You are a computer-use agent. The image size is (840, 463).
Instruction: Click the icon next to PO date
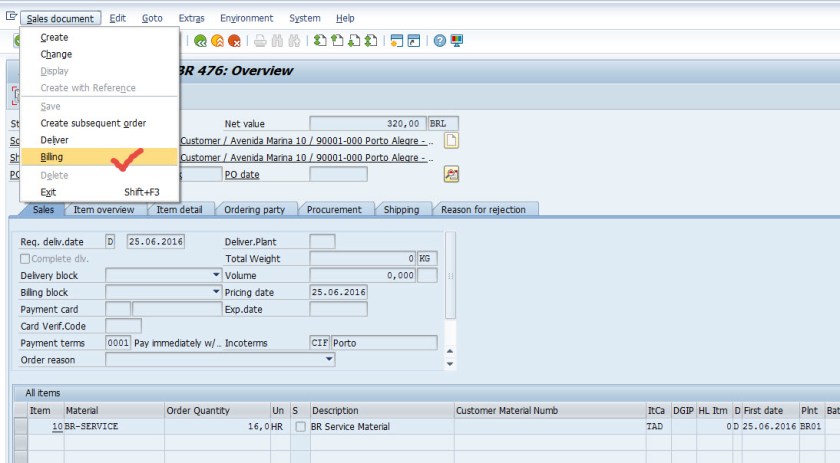[451, 174]
